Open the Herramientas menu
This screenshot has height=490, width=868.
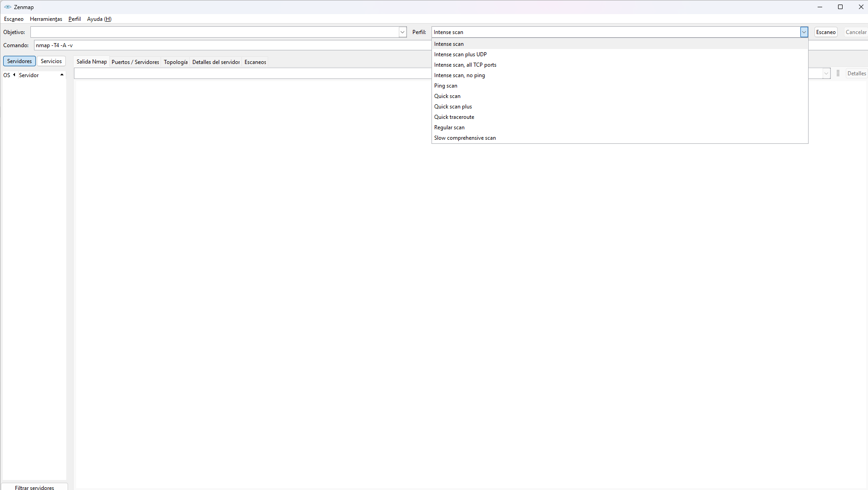[46, 19]
